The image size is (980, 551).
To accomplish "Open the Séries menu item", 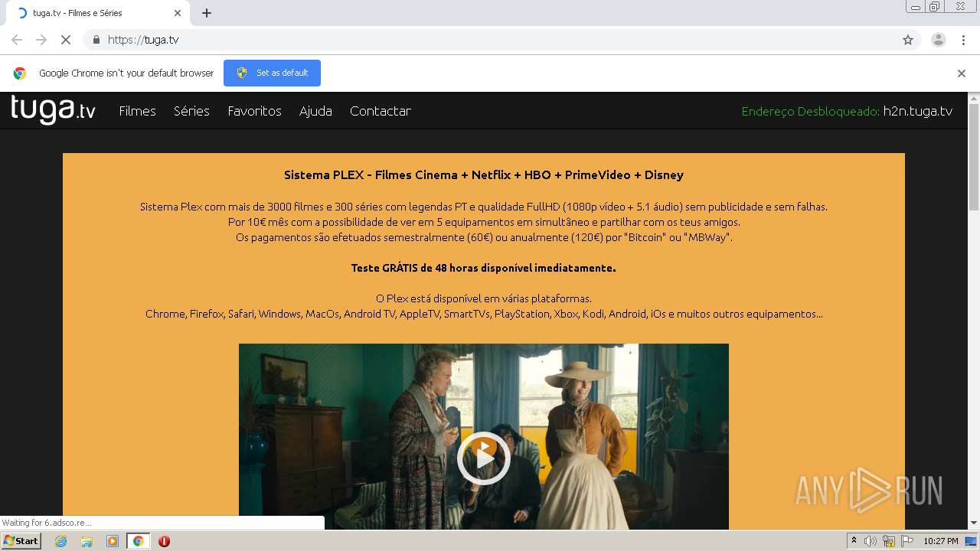I will coord(191,111).
